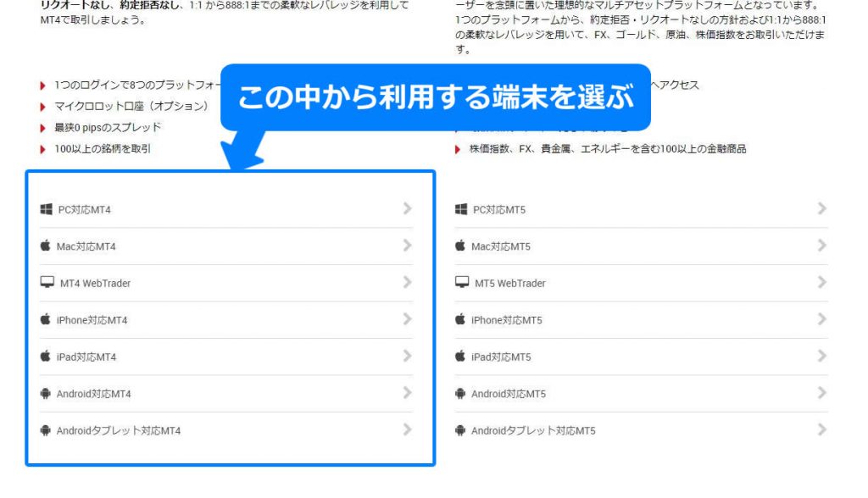Expand the iPad対応MT5 row chevron

822,356
